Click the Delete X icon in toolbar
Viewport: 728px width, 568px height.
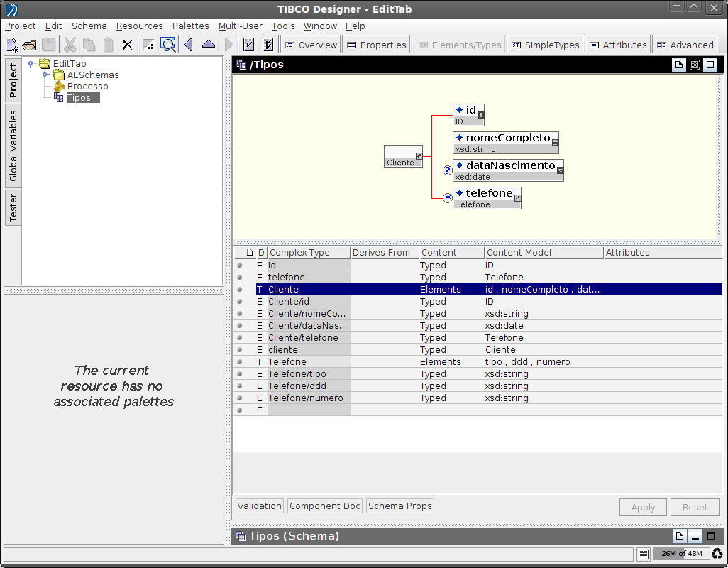(x=127, y=45)
